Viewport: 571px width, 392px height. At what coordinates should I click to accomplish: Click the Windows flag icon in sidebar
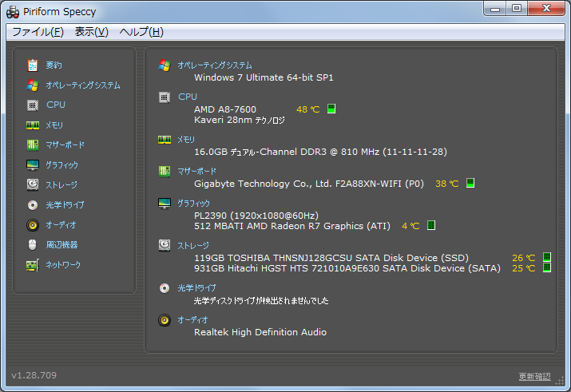point(33,85)
